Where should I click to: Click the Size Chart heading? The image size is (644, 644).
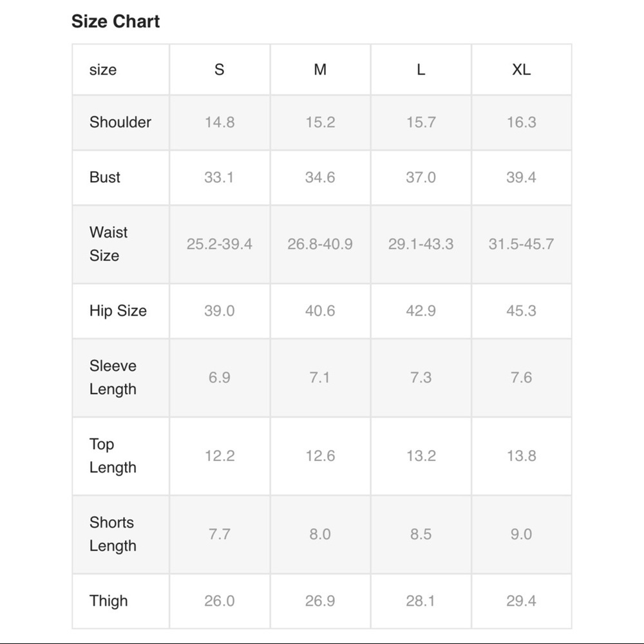click(115, 21)
